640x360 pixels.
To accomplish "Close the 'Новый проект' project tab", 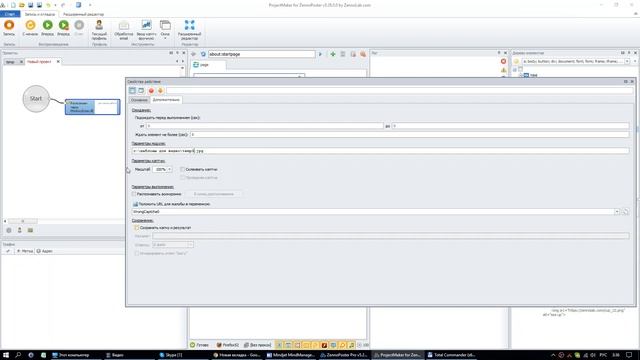I will click(x=58, y=62).
